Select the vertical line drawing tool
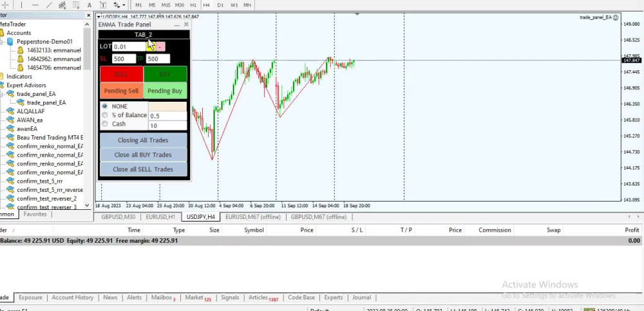 click(x=22, y=5)
